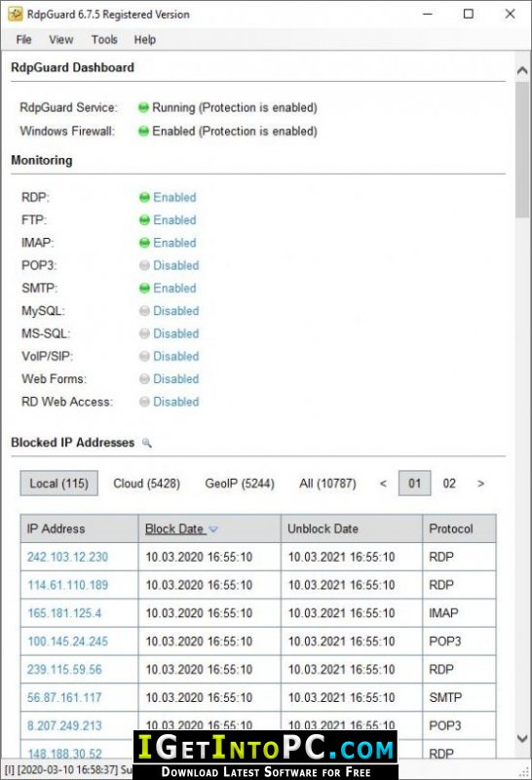
Task: Go to next page with > arrow
Action: tap(480, 484)
